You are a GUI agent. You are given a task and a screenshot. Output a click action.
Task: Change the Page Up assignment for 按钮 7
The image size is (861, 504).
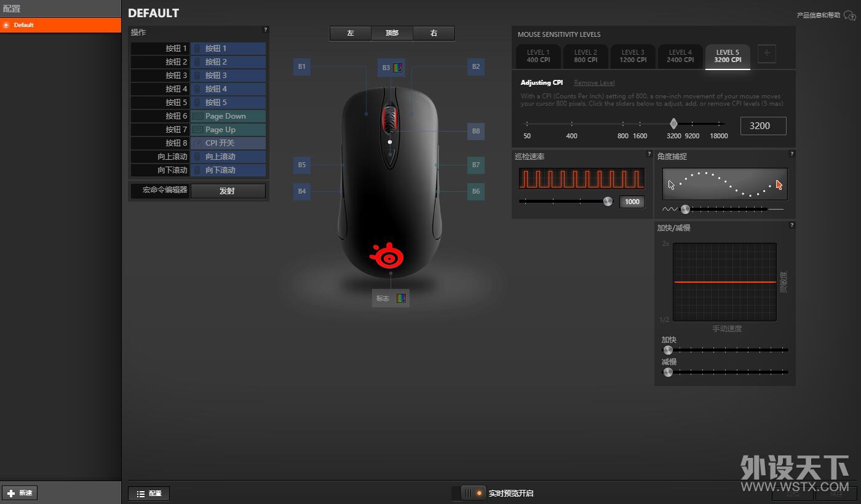point(228,130)
